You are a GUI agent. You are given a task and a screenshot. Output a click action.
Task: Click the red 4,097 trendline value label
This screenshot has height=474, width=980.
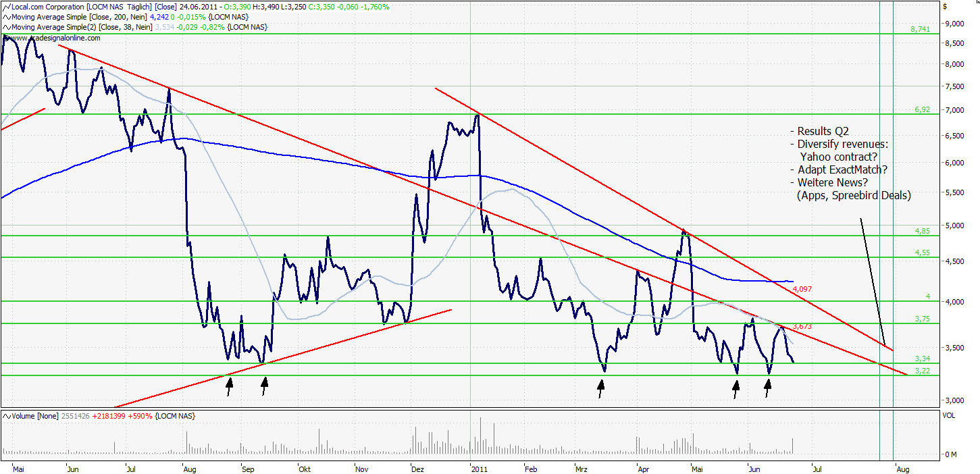[802, 289]
